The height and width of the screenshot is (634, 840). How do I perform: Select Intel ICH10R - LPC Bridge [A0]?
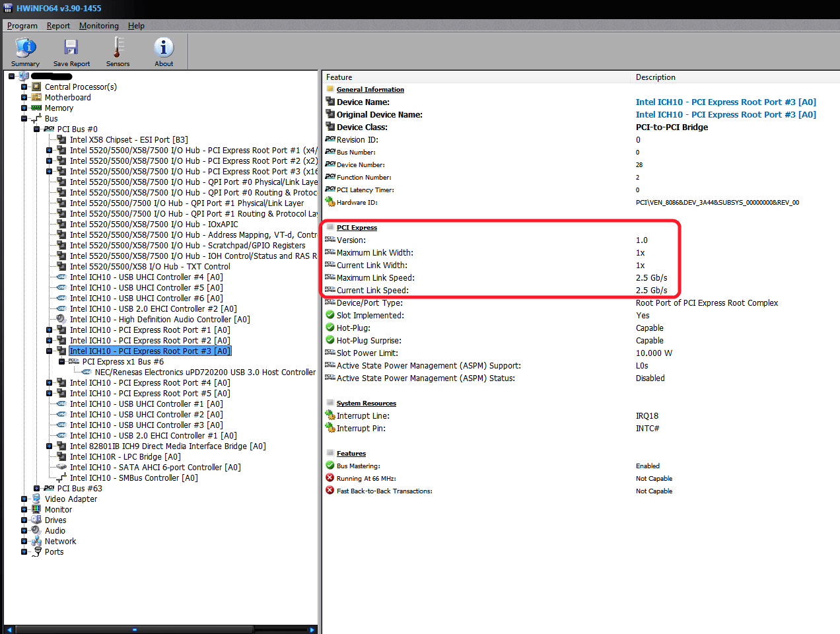click(125, 456)
